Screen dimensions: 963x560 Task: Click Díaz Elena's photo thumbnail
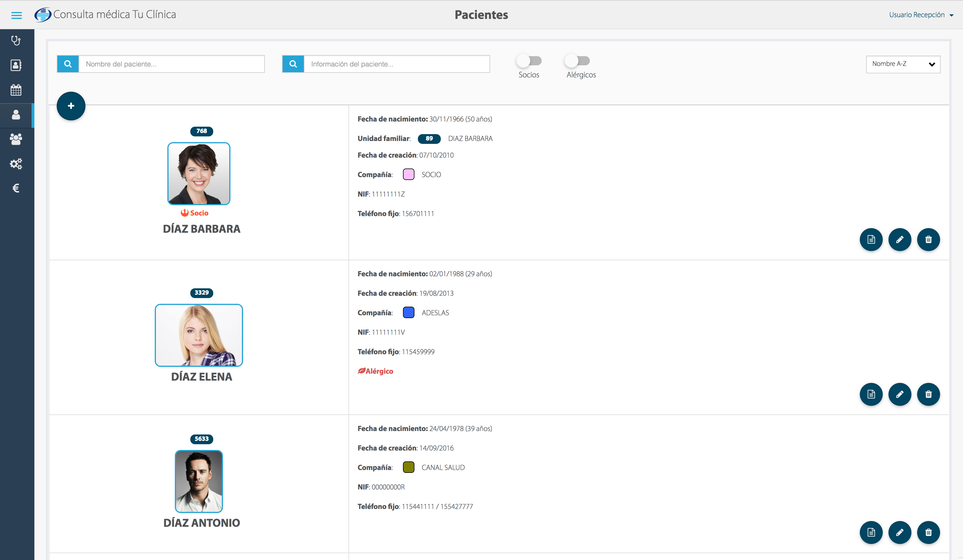tap(199, 335)
